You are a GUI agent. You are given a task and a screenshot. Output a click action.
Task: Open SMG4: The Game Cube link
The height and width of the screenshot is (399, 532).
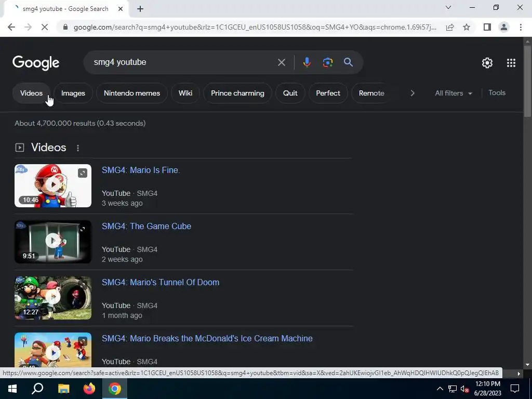(146, 226)
